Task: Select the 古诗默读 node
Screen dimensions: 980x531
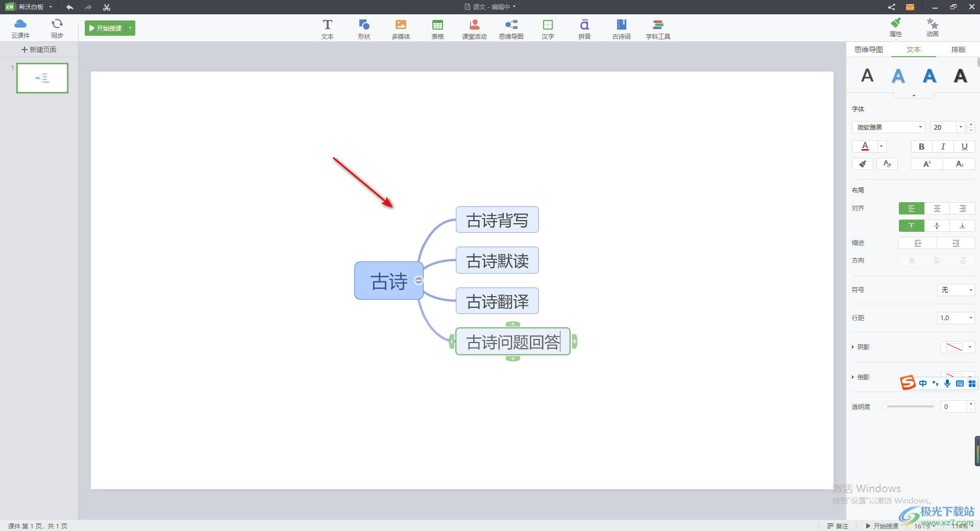Action: point(497,261)
